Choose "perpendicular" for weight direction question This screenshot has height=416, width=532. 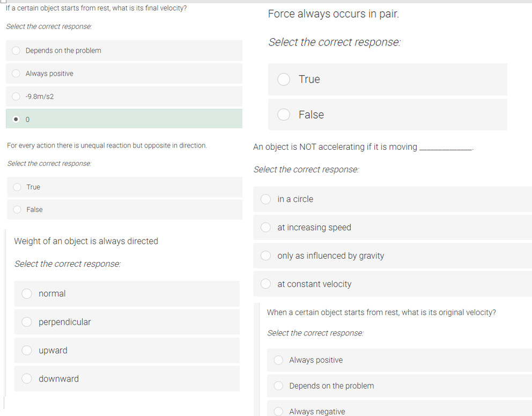tap(26, 322)
